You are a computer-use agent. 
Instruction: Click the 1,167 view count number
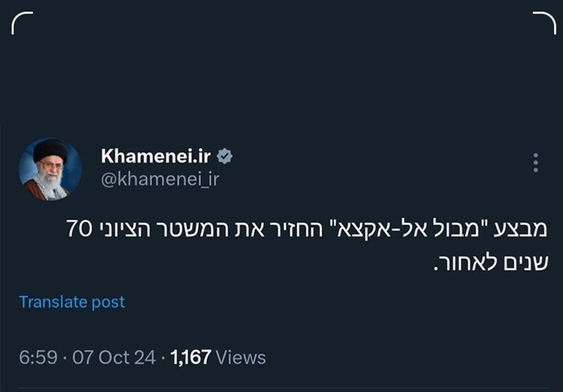click(x=191, y=357)
